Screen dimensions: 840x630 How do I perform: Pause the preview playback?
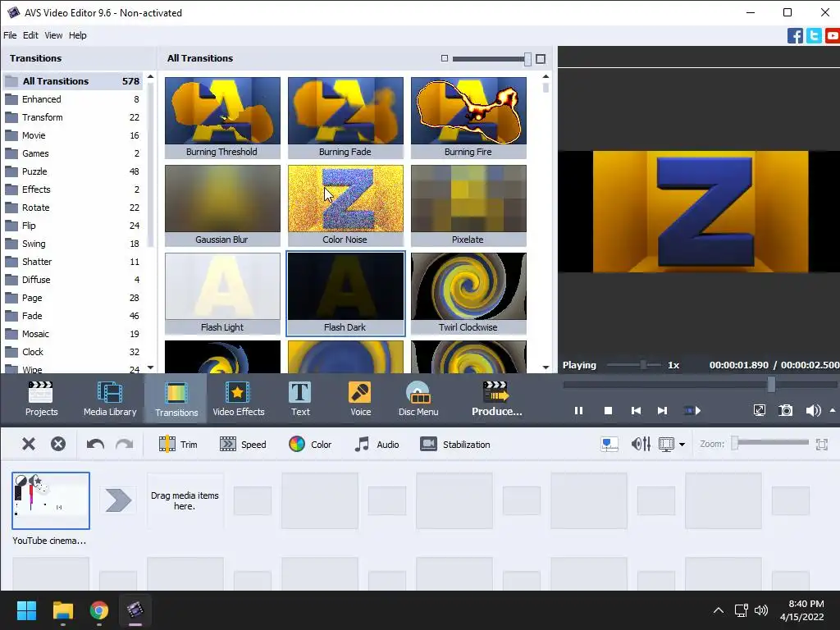[578, 410]
